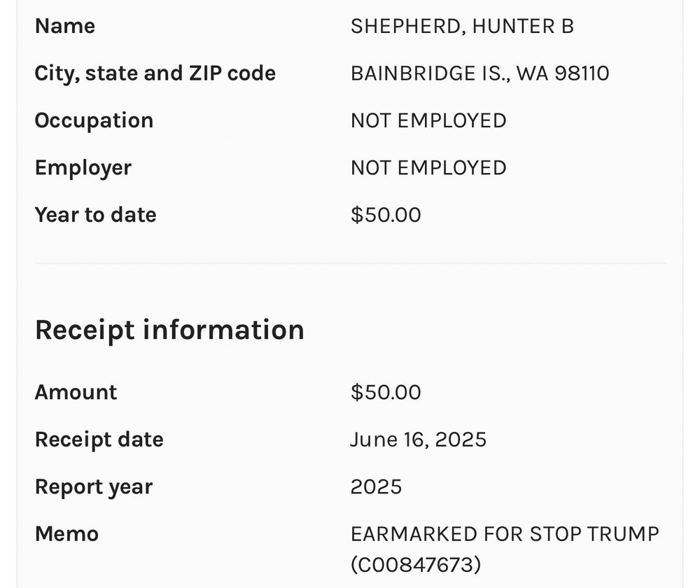
Task: Click the "Year to date" label
Action: (95, 215)
